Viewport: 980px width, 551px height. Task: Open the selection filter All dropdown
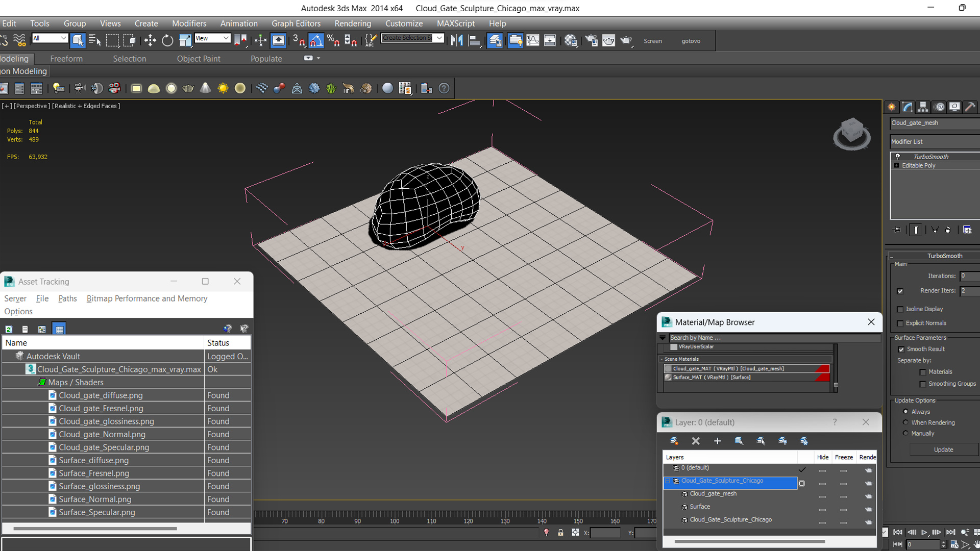click(x=50, y=38)
